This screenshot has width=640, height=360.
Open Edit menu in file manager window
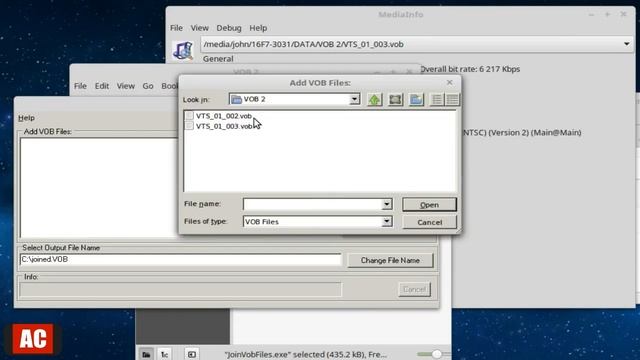tap(102, 86)
